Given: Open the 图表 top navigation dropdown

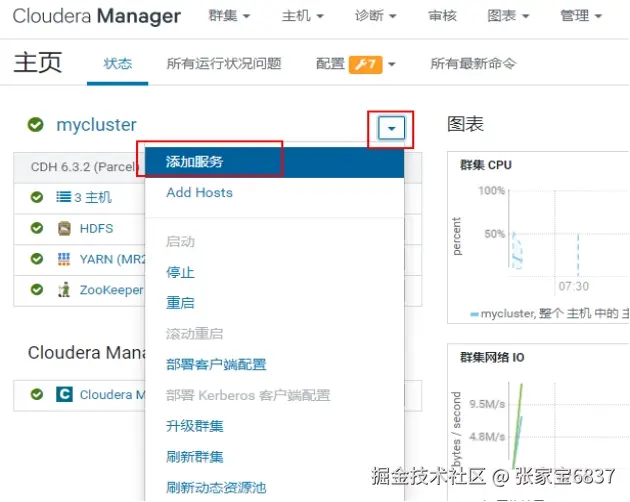Looking at the screenshot, I should [x=508, y=16].
